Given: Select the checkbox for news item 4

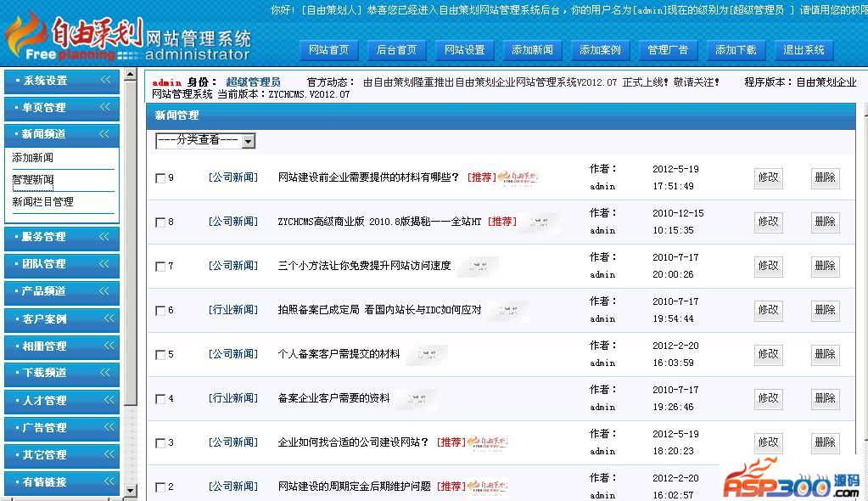Looking at the screenshot, I should tap(160, 399).
